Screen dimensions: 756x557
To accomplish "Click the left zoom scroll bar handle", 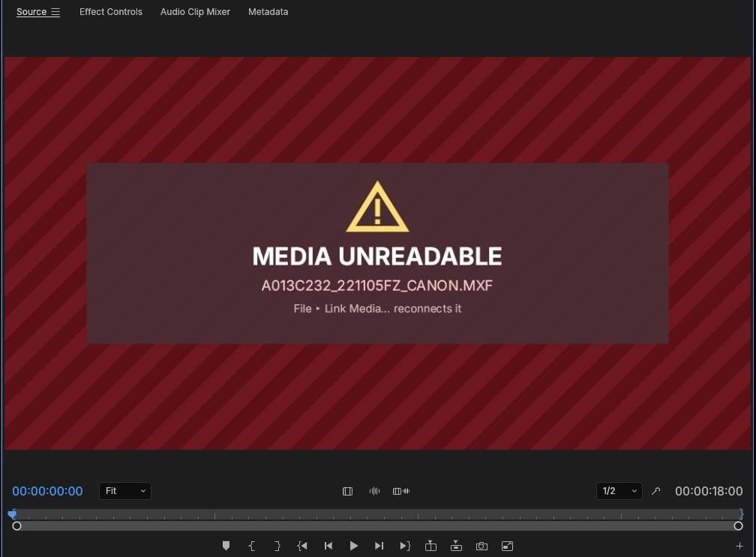I will coord(16,526).
